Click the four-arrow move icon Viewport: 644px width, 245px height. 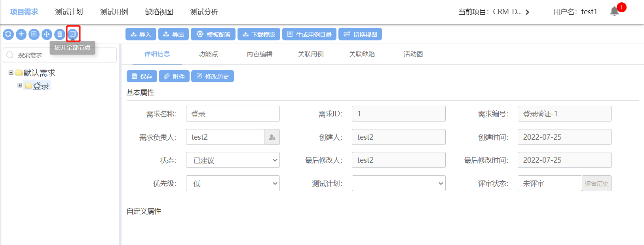click(x=47, y=34)
